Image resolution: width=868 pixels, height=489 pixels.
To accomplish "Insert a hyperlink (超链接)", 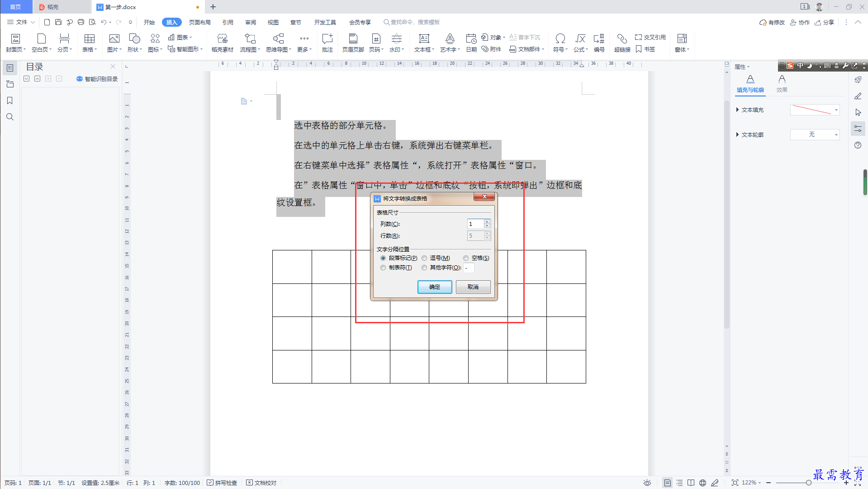I will coord(622,43).
